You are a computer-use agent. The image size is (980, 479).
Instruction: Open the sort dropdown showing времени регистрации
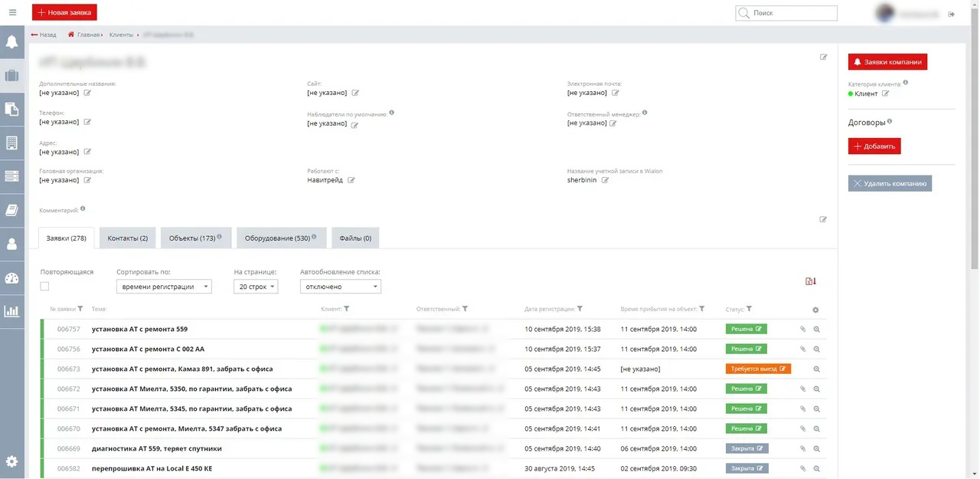(163, 286)
